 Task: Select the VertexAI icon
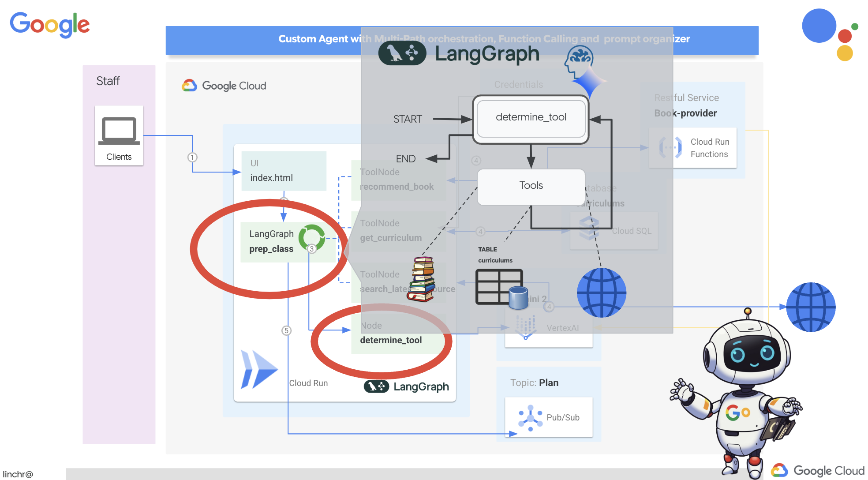526,327
